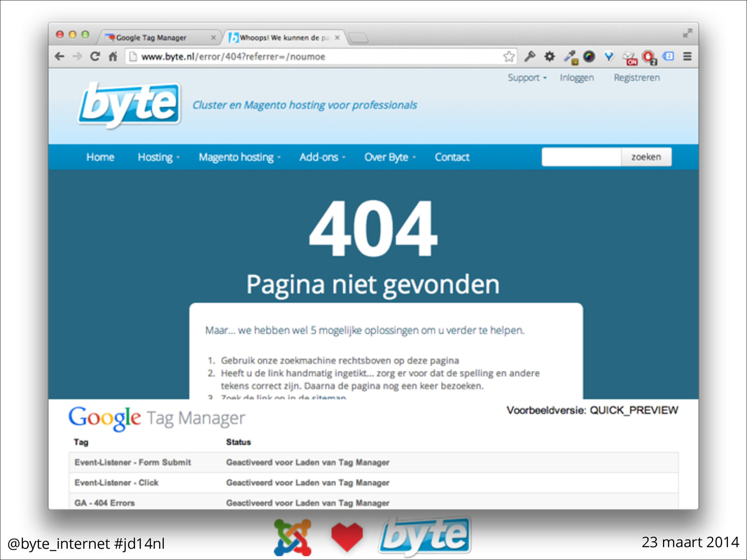Click the Maar... we hebben wel 5 text
747x560 pixels.
click(365, 330)
